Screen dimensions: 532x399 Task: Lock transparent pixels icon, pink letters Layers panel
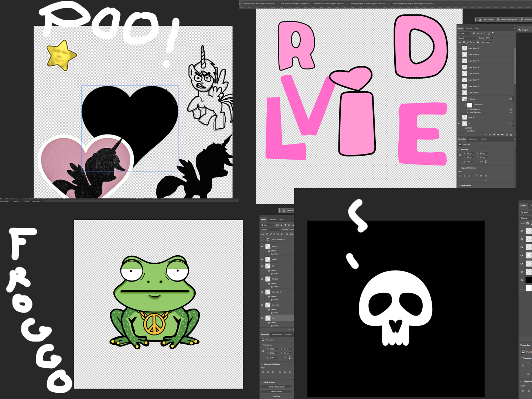[x=464, y=42]
